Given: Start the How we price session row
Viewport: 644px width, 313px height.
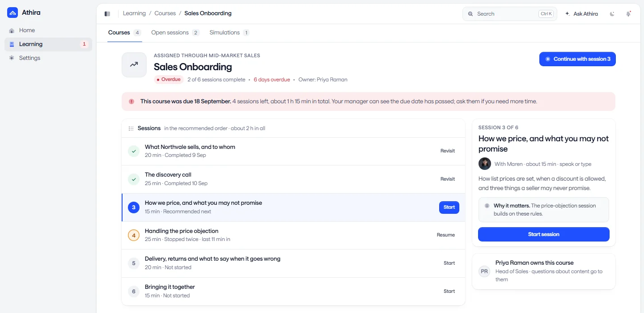Looking at the screenshot, I should (449, 207).
